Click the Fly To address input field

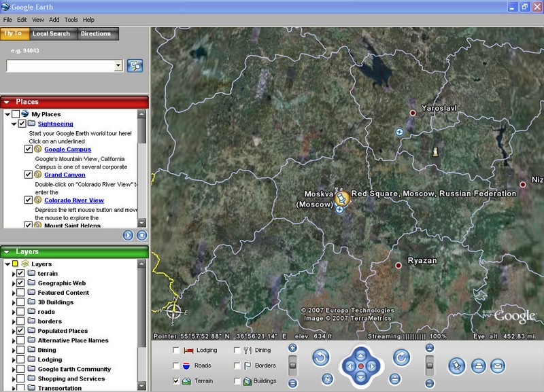pyautogui.click(x=61, y=65)
